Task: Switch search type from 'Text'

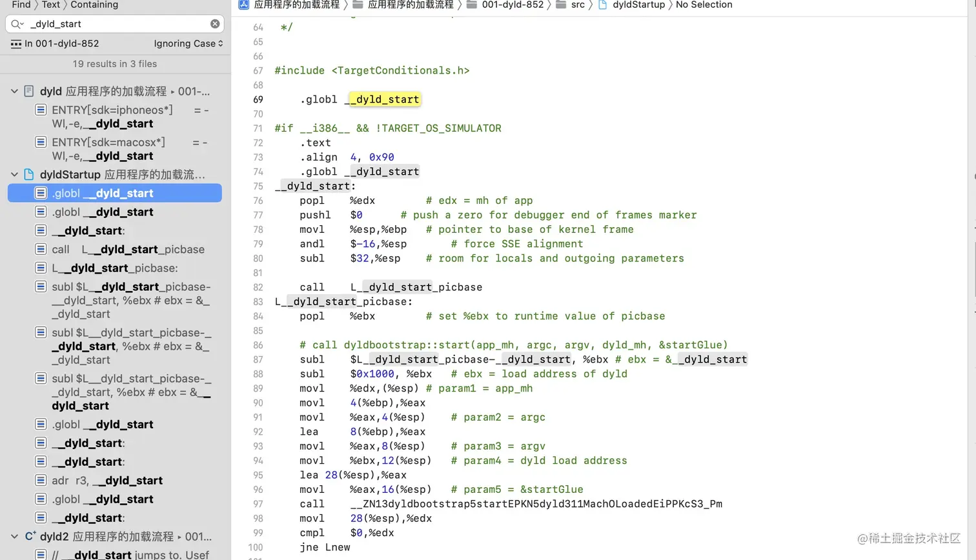Action: [x=50, y=5]
